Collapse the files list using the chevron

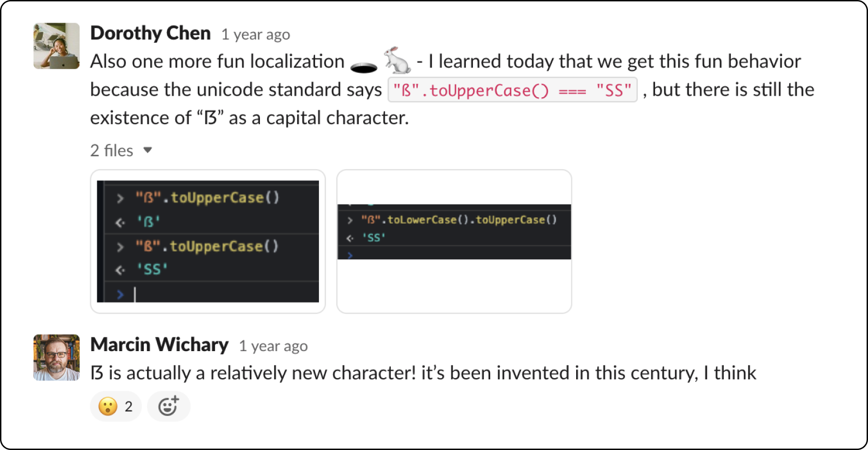[148, 150]
